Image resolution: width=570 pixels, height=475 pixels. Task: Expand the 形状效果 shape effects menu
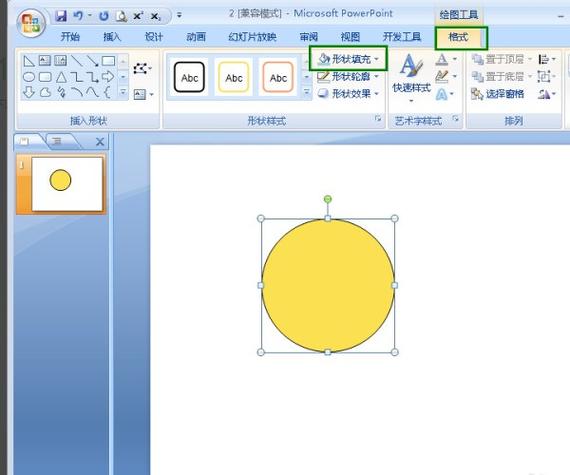pos(348,94)
